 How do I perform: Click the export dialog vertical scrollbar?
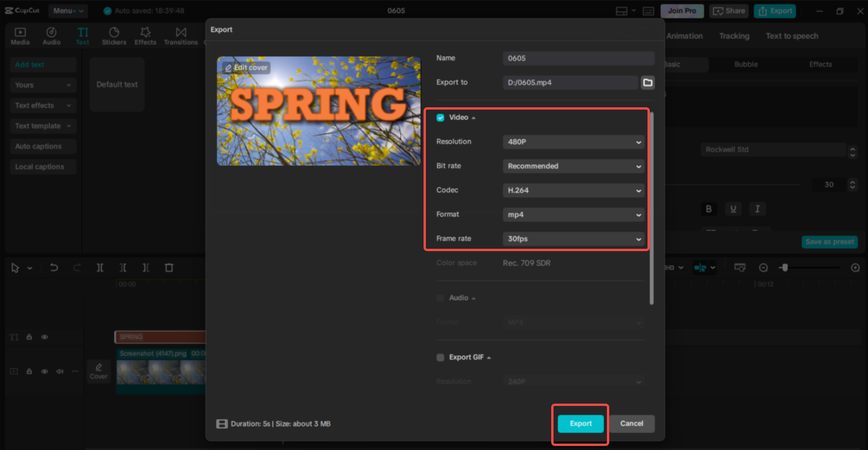(652, 209)
